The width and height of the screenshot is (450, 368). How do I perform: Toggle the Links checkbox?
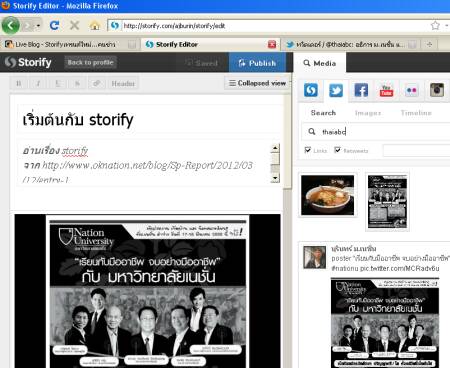(x=308, y=150)
